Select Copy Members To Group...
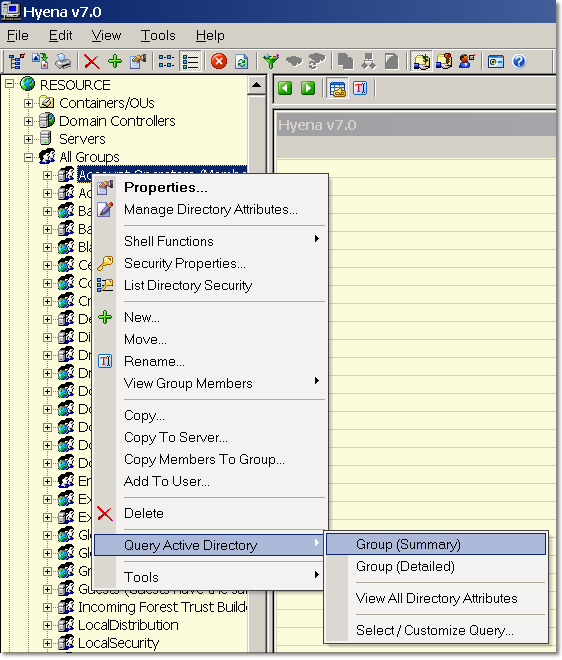This screenshot has width=562, height=660. 210,459
